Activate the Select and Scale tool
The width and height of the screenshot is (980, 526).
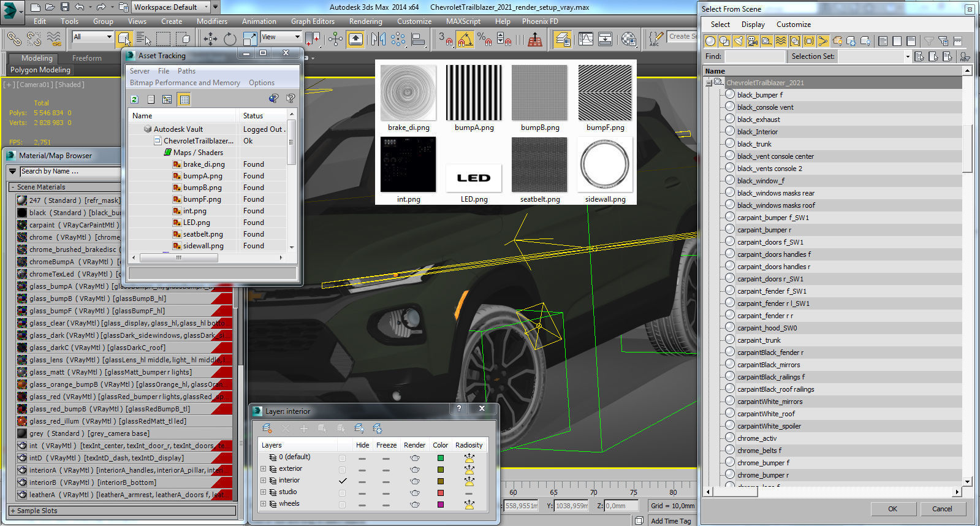coord(250,39)
